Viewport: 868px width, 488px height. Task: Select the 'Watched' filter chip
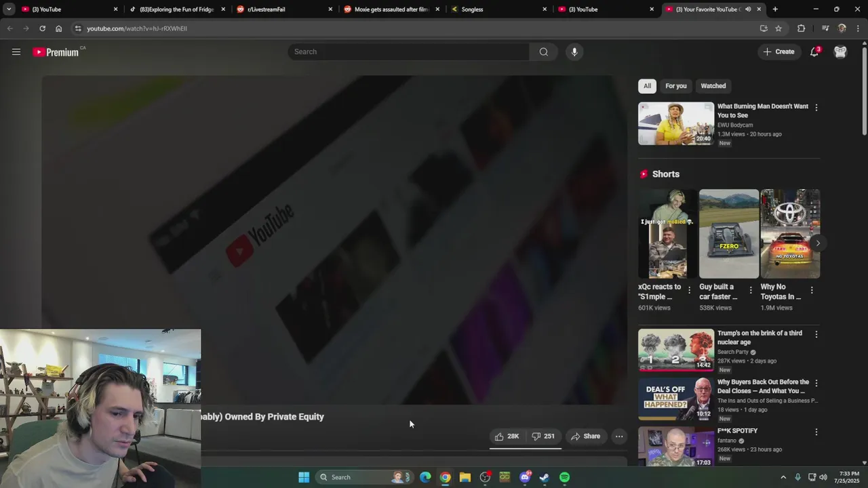pos(713,86)
